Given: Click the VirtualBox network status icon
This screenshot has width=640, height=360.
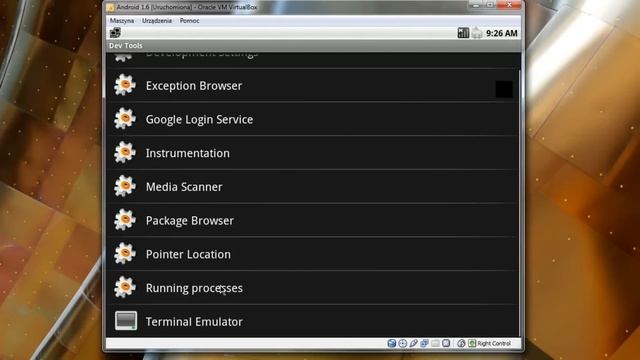Looking at the screenshot, I should 424,343.
